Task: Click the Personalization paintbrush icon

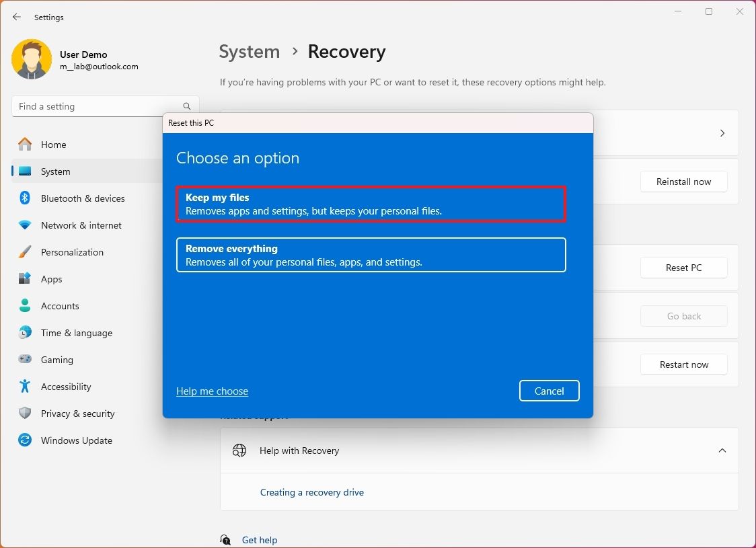Action: pos(26,252)
